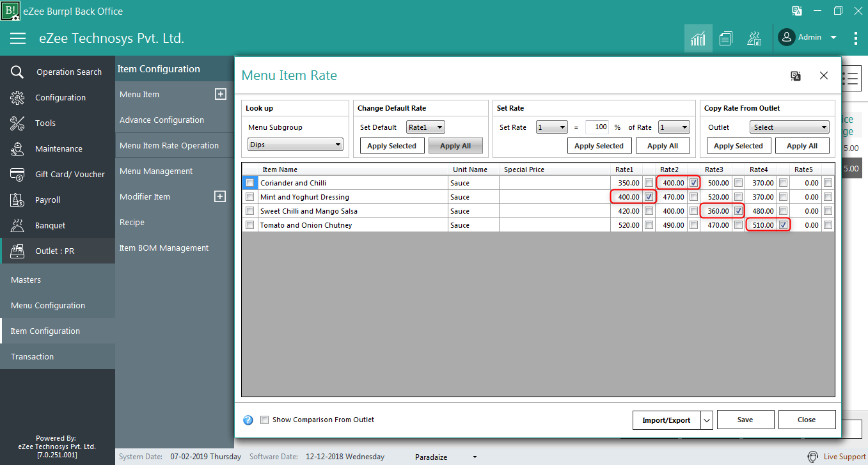Click the Gift Card/ Voucher icon
The image size is (868, 465).
(17, 175)
